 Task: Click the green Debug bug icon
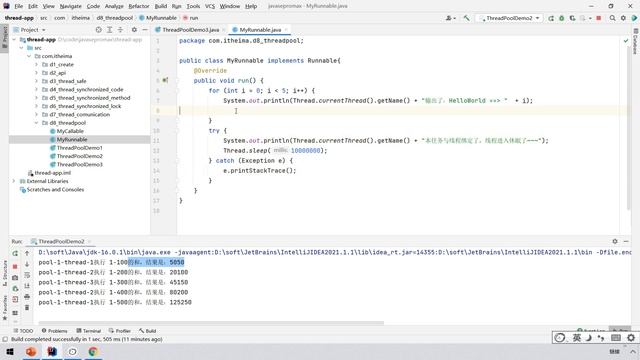562,18
